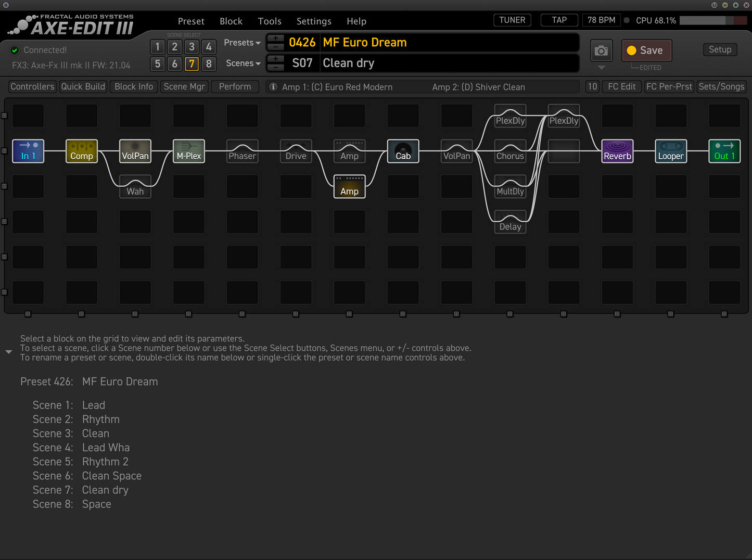Screen dimensions: 752x560
Task: Open the Scenes dropdown
Action: coord(241,63)
